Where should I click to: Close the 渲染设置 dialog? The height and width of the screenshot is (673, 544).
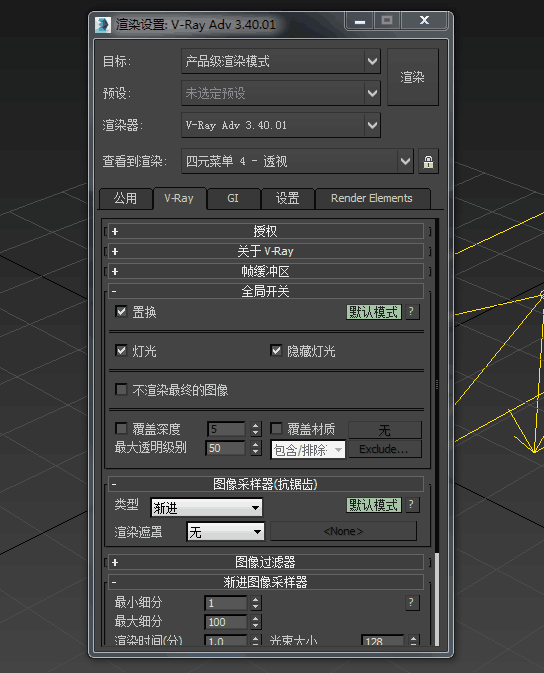(424, 20)
